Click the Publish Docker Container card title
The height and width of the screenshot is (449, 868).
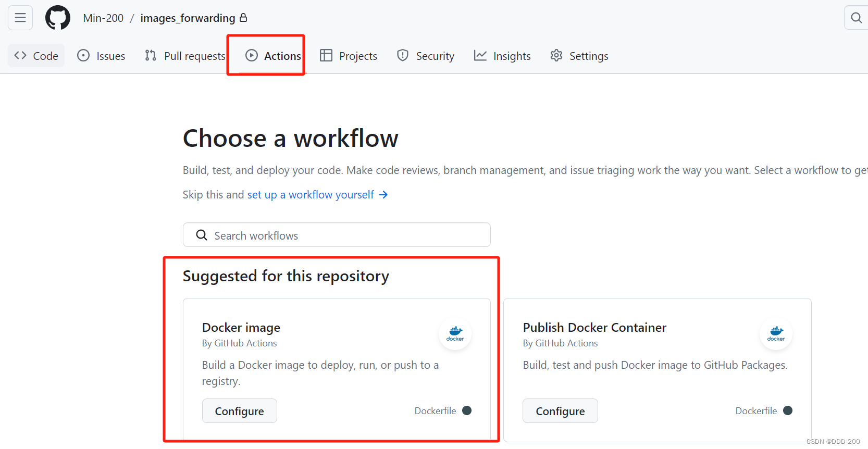(594, 328)
